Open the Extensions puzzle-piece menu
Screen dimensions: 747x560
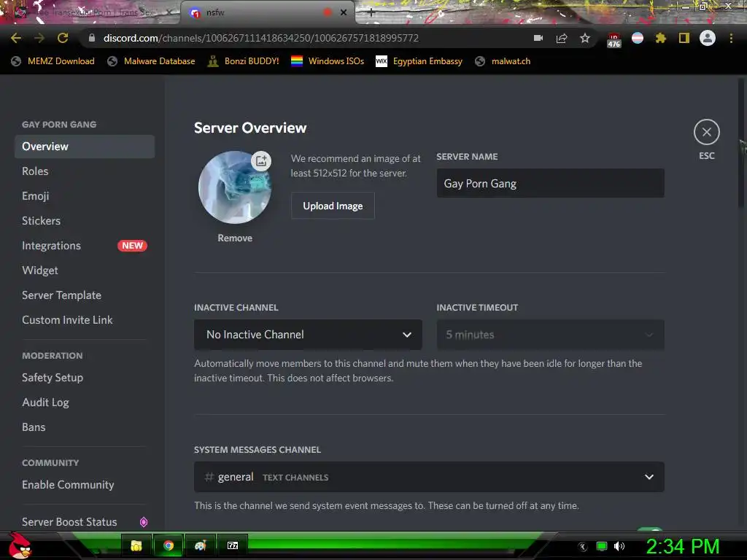pyautogui.click(x=661, y=38)
